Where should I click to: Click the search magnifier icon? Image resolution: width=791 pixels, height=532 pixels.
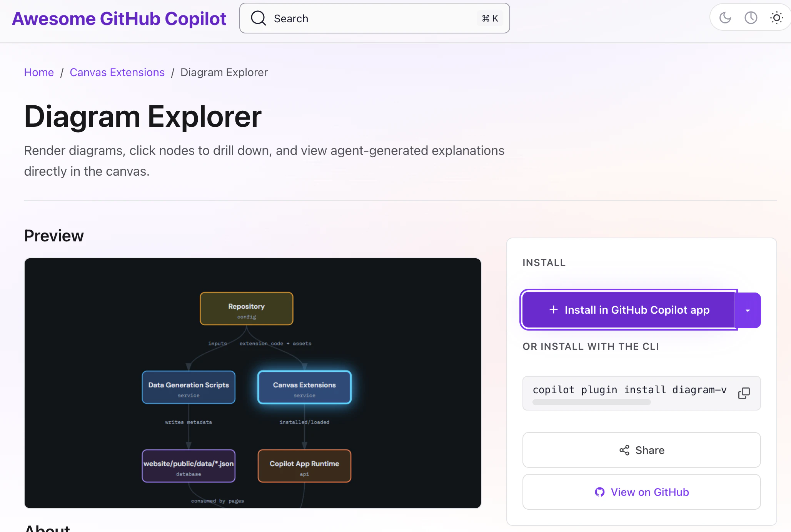click(259, 18)
